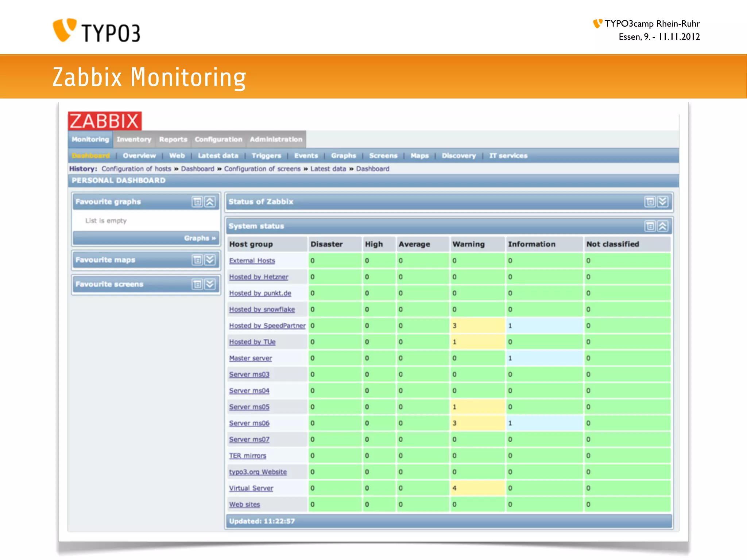Image resolution: width=747 pixels, height=560 pixels.
Task: Open the Hosted by TUe host group
Action: coord(252,342)
